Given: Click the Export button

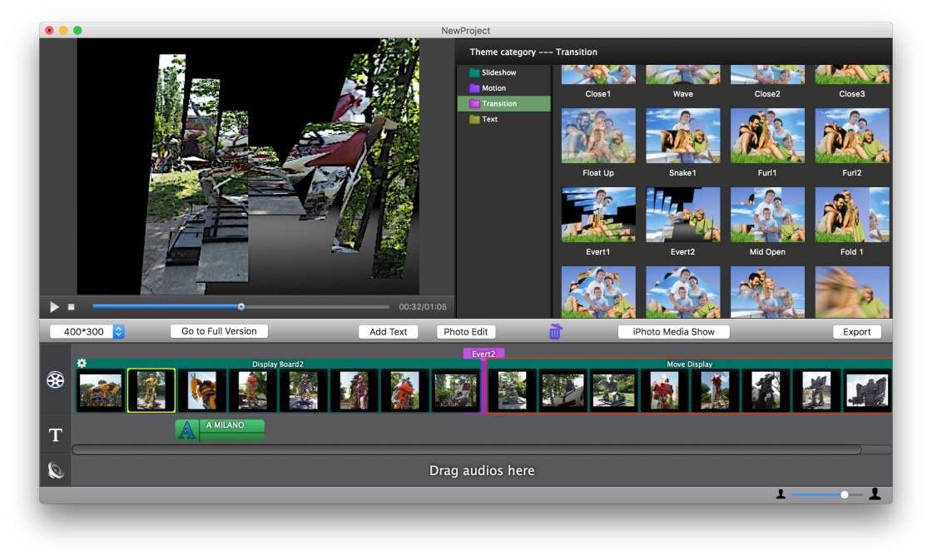Looking at the screenshot, I should 856,332.
